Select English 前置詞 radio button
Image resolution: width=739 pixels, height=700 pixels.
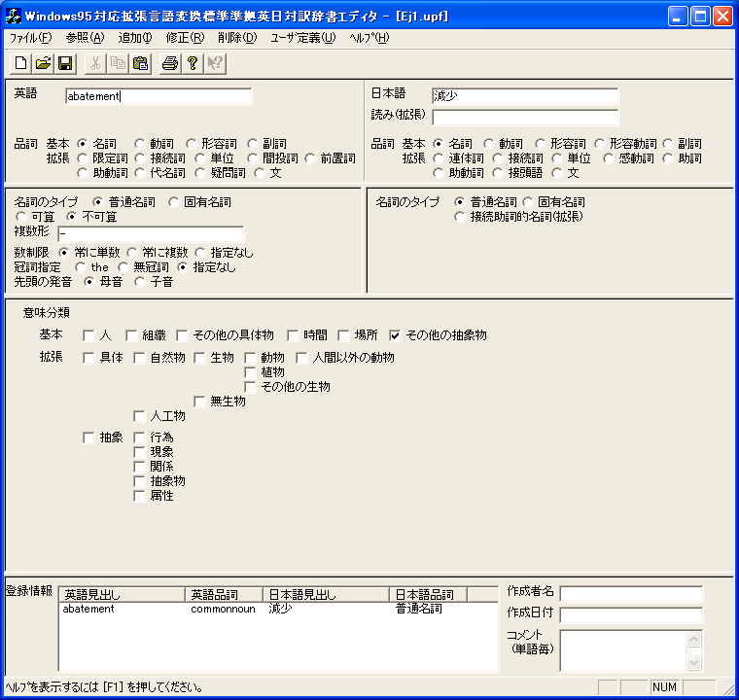click(x=310, y=158)
